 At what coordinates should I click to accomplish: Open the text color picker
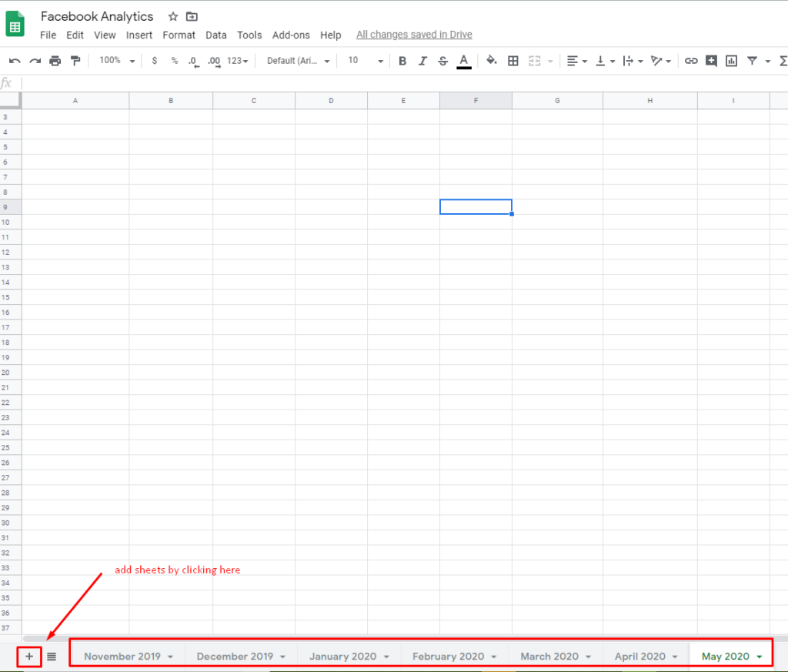click(462, 61)
